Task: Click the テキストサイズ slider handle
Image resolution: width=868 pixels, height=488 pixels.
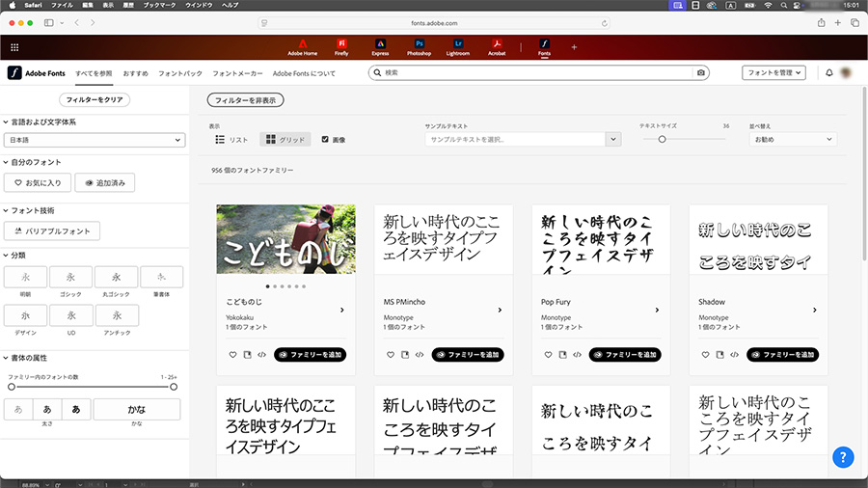Action: [x=662, y=140]
